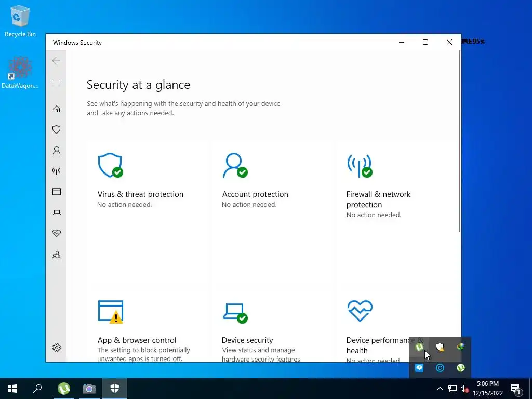Viewport: 532px width, 399px height.
Task: Go back using the arrow in Windows Security
Action: 56,61
